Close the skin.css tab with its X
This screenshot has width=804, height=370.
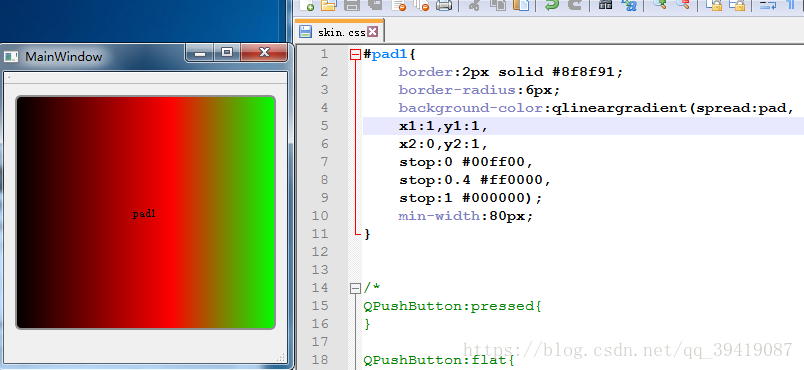click(x=373, y=32)
